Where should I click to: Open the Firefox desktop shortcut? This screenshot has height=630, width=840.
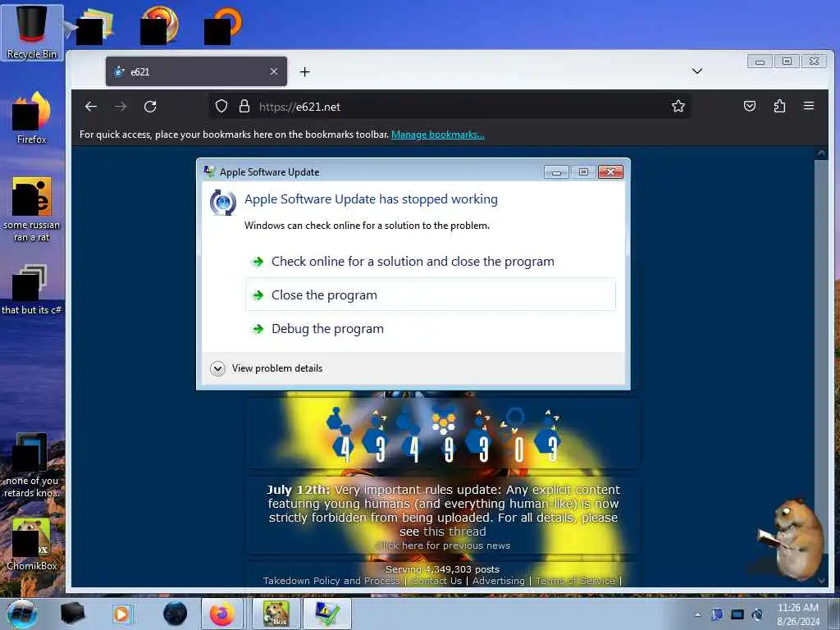[x=32, y=118]
